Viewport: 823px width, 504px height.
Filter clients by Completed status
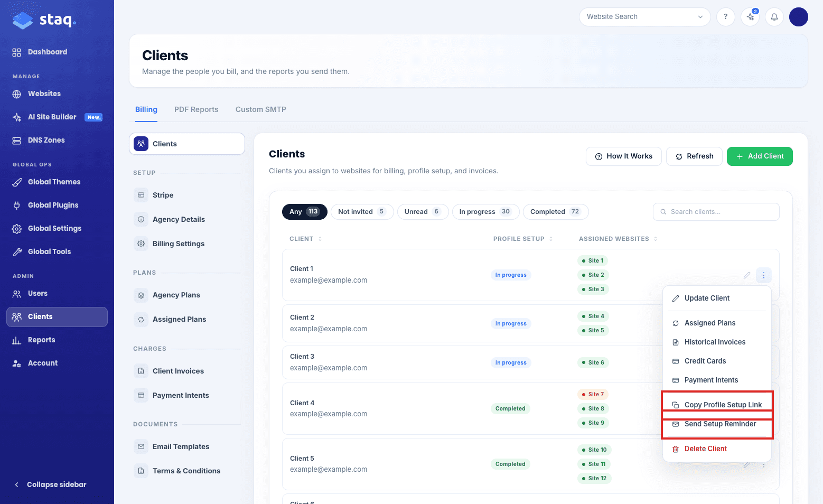pos(556,212)
